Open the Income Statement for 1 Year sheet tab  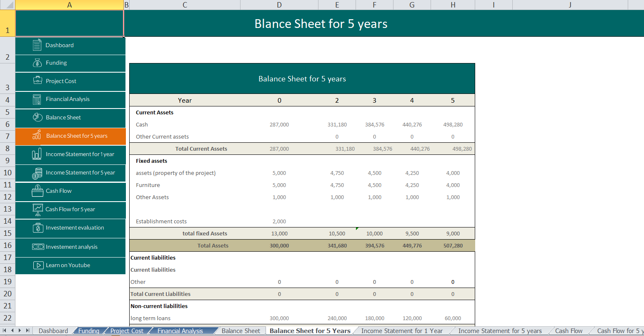pos(401,331)
